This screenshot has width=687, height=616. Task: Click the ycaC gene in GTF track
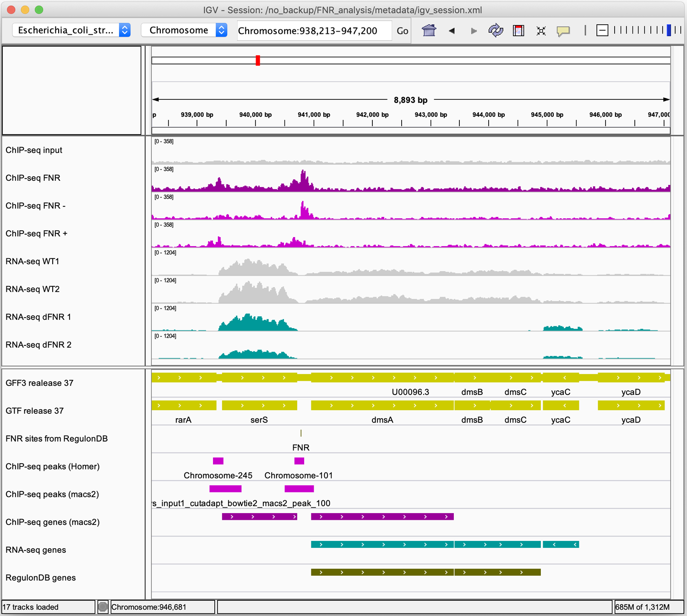click(x=561, y=405)
